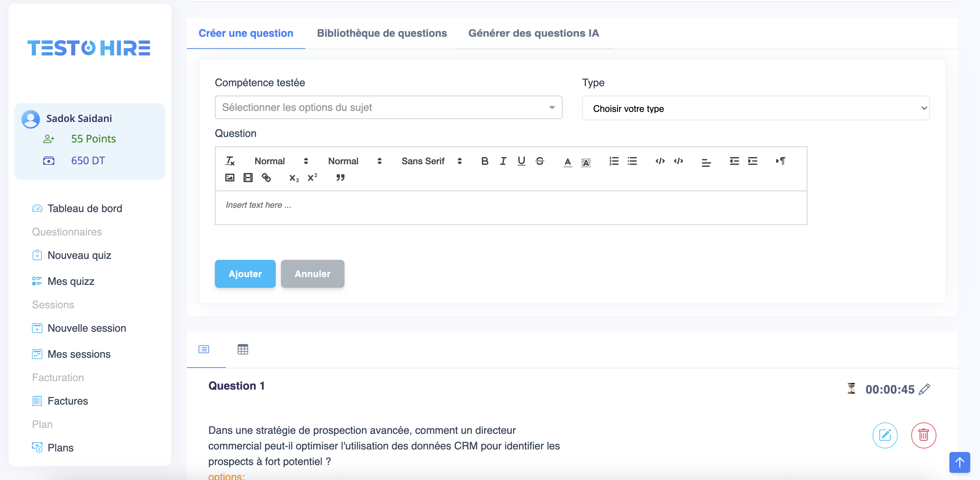Toggle bold formatting in editor
The height and width of the screenshot is (480, 980).
[x=485, y=161]
